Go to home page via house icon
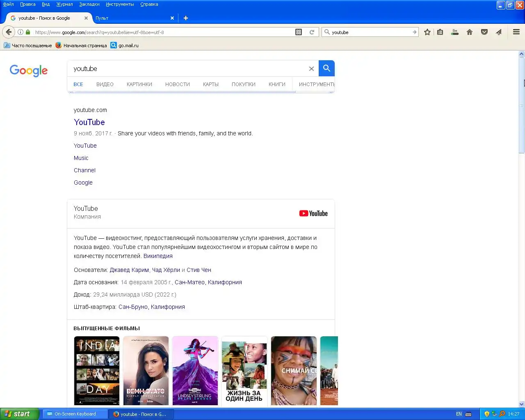The width and height of the screenshot is (525, 420). click(x=470, y=32)
